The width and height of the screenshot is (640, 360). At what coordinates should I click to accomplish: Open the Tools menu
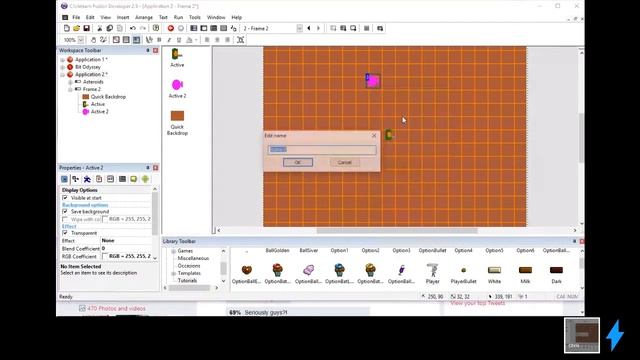coord(195,18)
